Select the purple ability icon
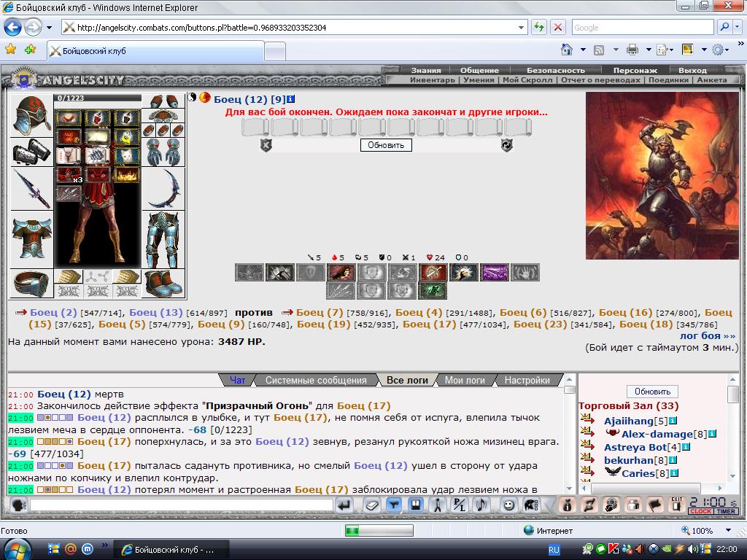This screenshot has height=560, width=747. pyautogui.click(x=494, y=273)
